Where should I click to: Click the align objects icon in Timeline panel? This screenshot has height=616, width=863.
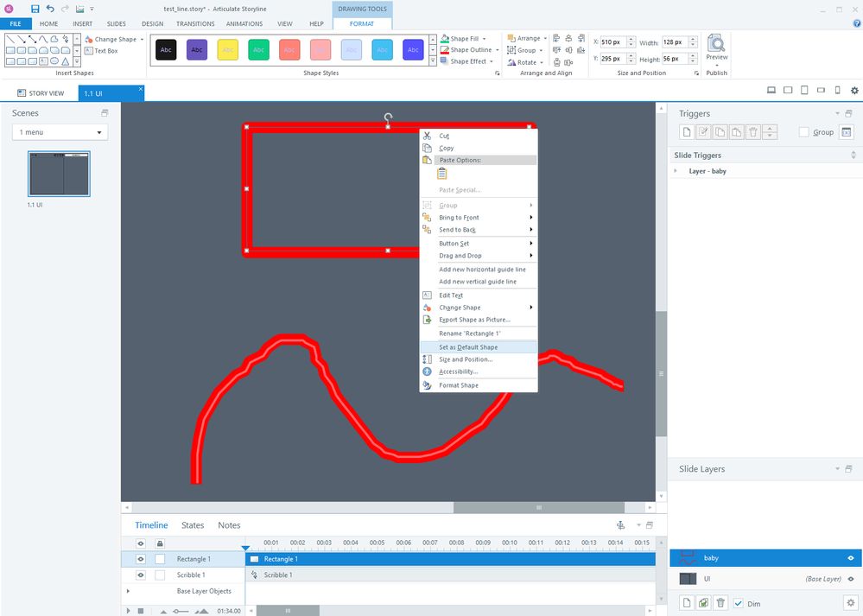tap(620, 525)
